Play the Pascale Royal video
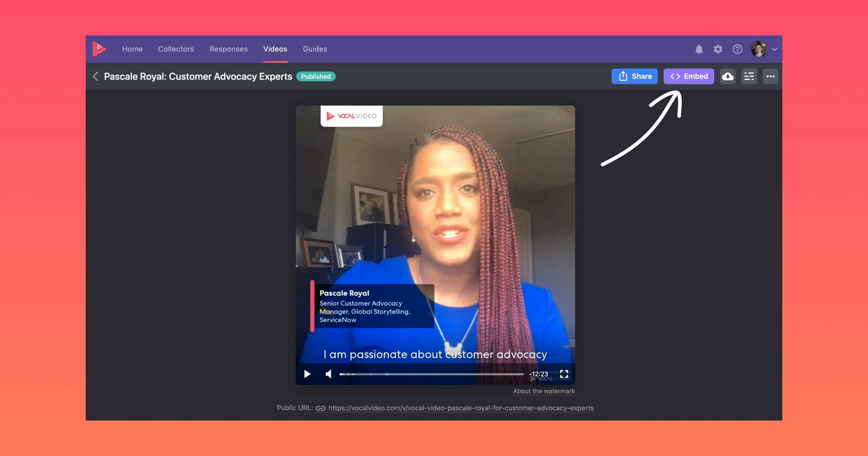Image resolution: width=868 pixels, height=456 pixels. click(307, 374)
